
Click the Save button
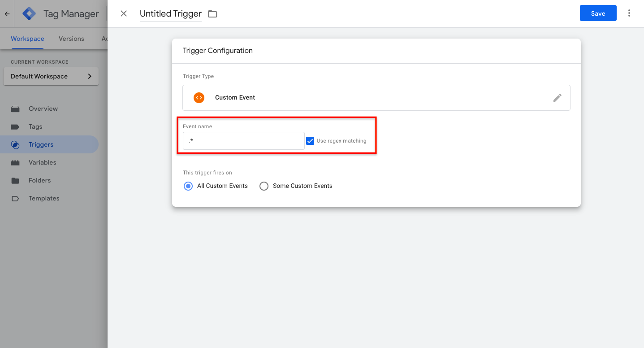click(x=598, y=13)
